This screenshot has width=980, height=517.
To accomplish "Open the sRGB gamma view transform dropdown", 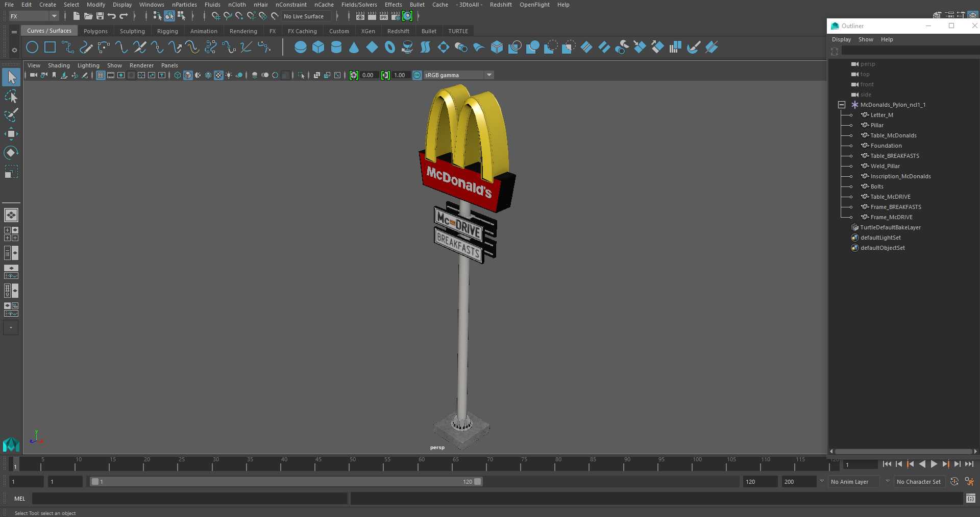I will click(x=458, y=75).
